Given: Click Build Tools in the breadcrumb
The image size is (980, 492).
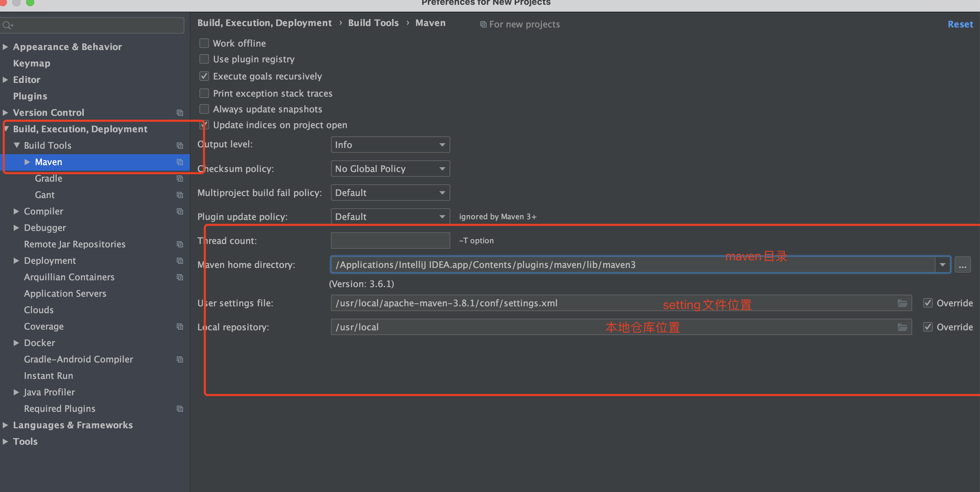Looking at the screenshot, I should 373,23.
